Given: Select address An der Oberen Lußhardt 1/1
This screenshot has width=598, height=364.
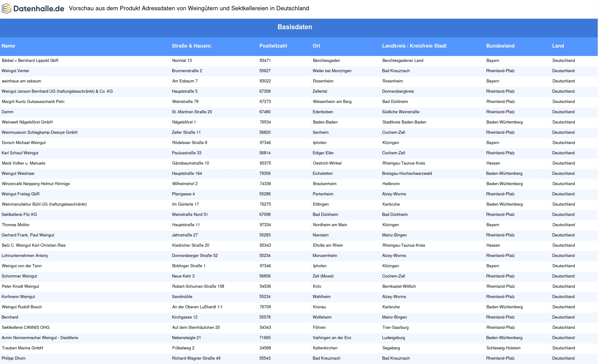Looking at the screenshot, I should pos(197,307).
